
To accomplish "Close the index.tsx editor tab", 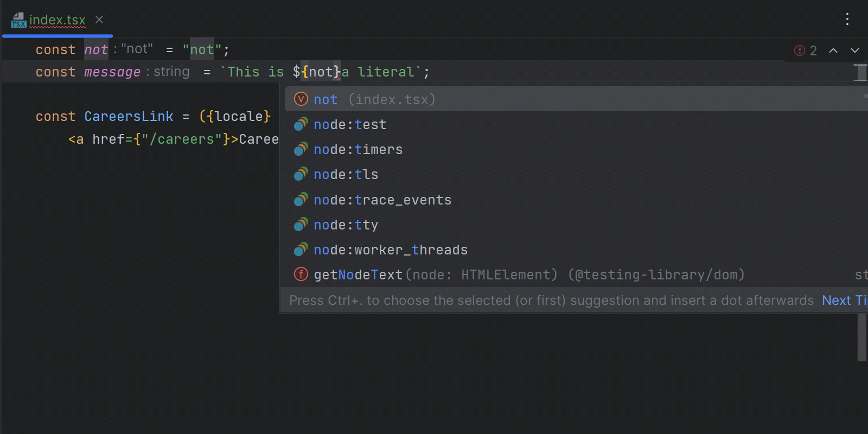I will [99, 20].
